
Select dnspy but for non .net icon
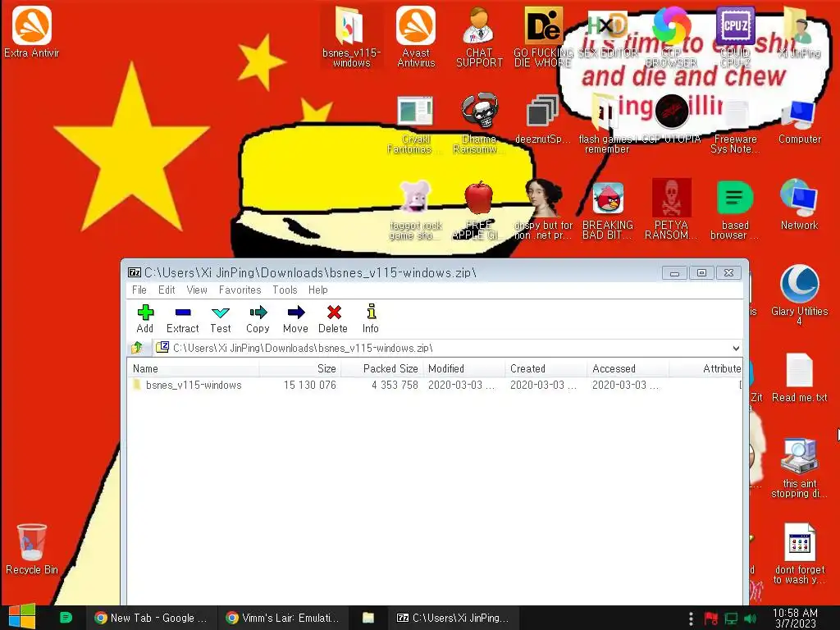point(543,210)
